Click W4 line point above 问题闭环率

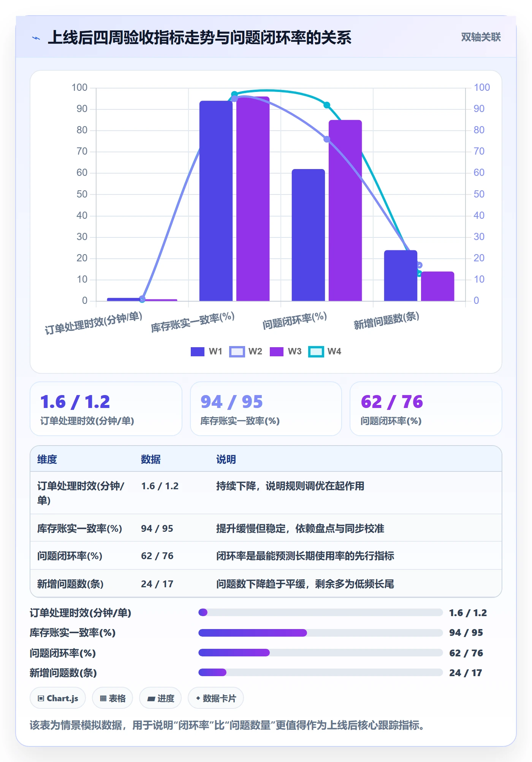[x=327, y=105]
